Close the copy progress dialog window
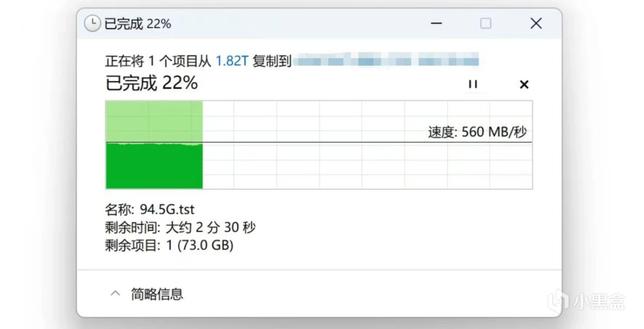 point(536,23)
